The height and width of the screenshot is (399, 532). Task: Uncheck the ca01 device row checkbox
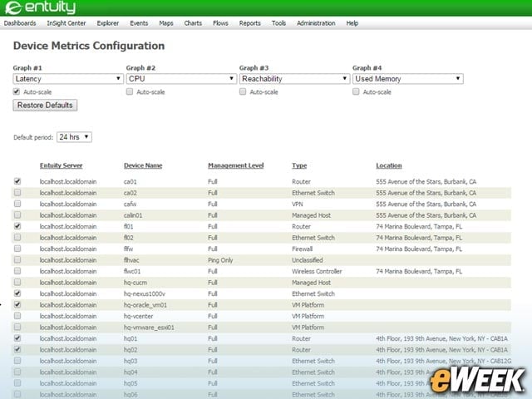17,181
